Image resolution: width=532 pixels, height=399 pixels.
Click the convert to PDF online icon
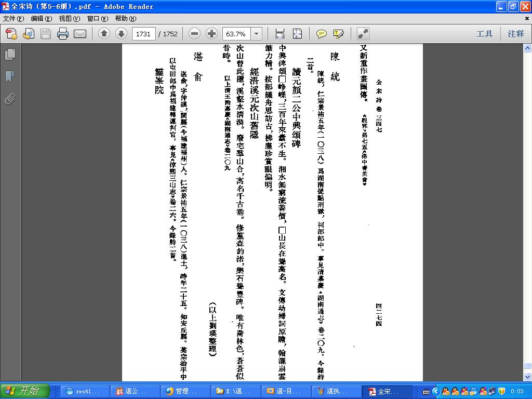coord(11,34)
